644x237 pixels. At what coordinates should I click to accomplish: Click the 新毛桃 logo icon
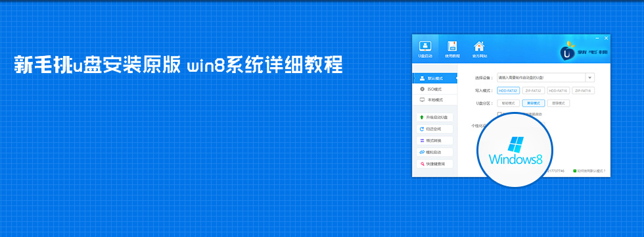(x=568, y=53)
